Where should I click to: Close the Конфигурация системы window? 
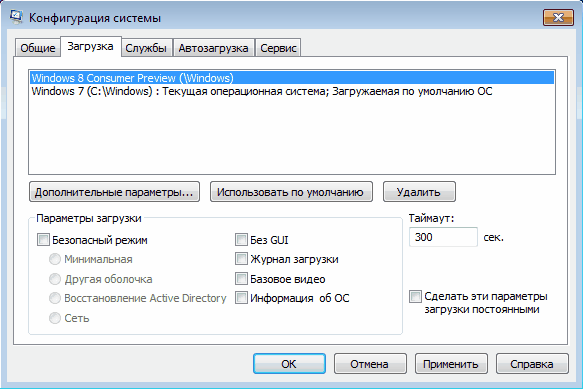pos(558,17)
